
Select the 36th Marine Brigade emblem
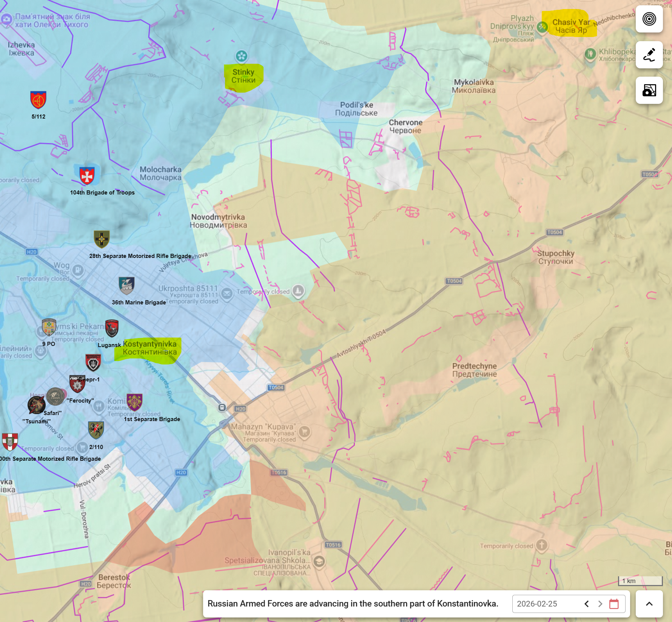coord(126,286)
